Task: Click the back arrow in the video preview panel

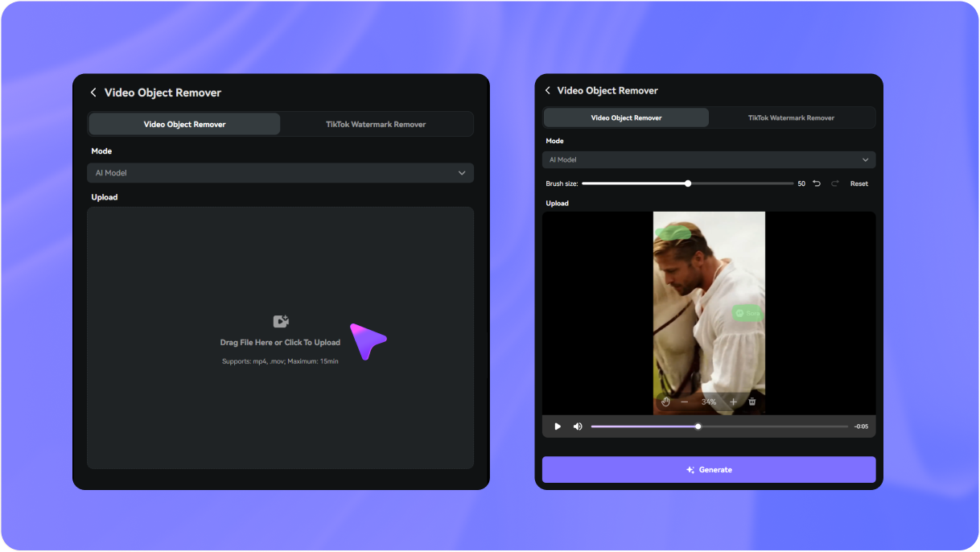Action: (x=548, y=91)
